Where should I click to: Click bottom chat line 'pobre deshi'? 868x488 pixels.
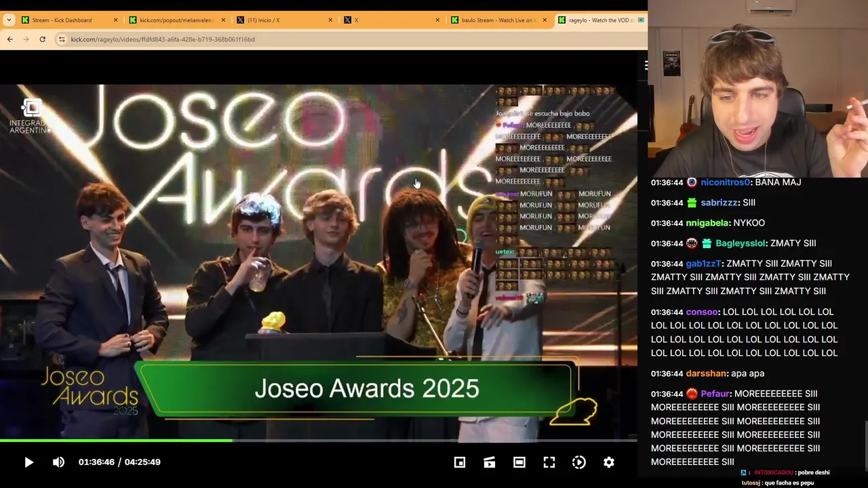pos(813,472)
